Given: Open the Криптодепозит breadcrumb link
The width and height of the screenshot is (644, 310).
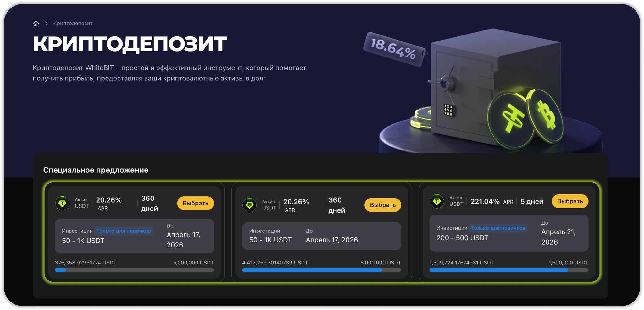Looking at the screenshot, I should coord(73,24).
